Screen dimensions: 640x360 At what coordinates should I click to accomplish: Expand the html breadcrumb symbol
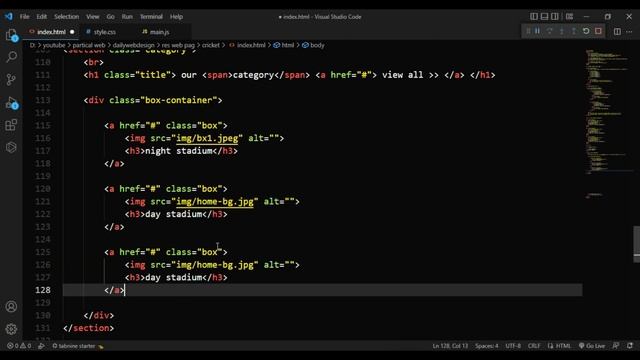point(284,45)
